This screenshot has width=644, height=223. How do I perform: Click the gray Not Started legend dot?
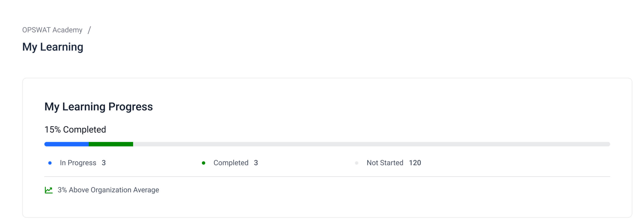(x=357, y=163)
